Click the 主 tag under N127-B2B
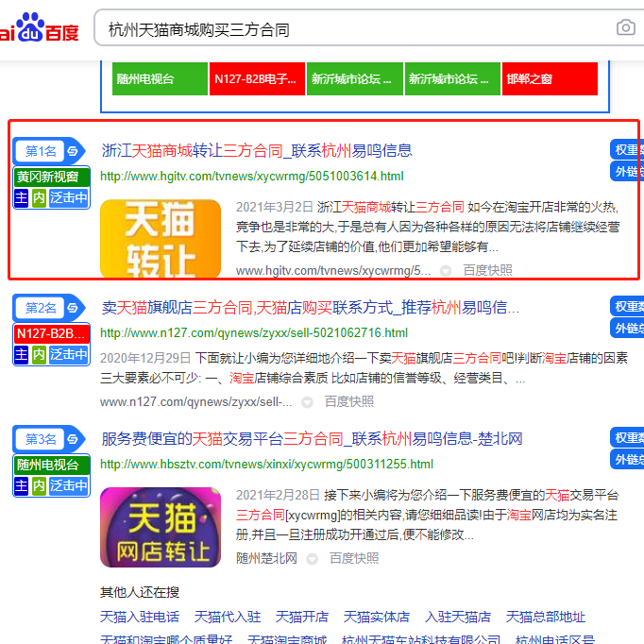644x644 pixels. [22, 354]
